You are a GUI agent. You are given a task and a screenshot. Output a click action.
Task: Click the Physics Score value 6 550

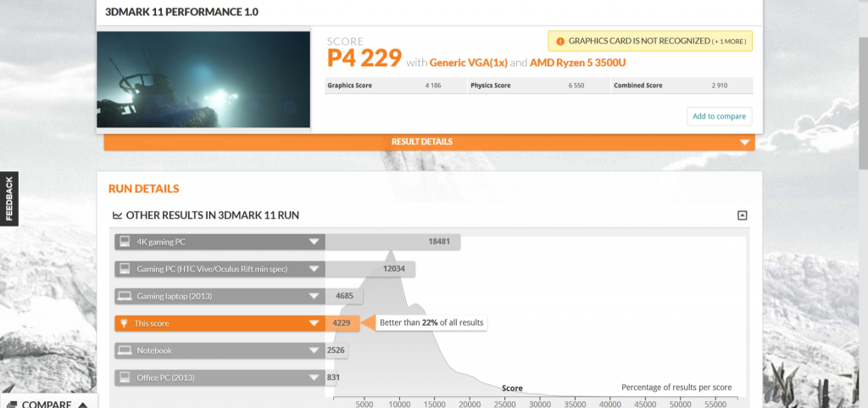tap(576, 86)
